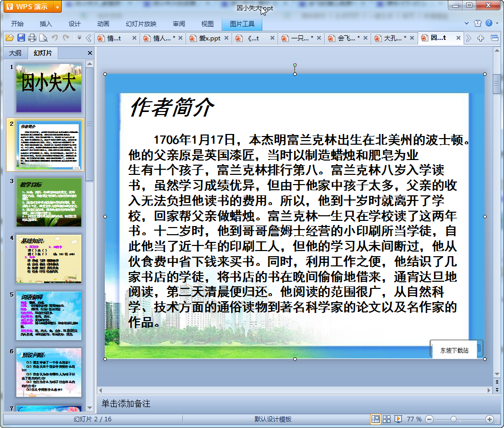Show earlier document tabs with the left chevron
The height and width of the screenshot is (428, 504).
(89, 38)
